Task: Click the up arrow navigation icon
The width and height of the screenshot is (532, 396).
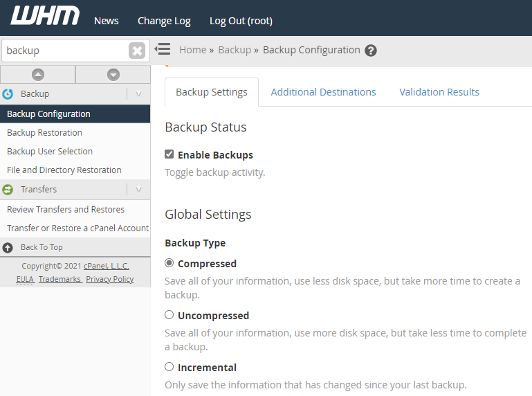Action: (x=38, y=75)
